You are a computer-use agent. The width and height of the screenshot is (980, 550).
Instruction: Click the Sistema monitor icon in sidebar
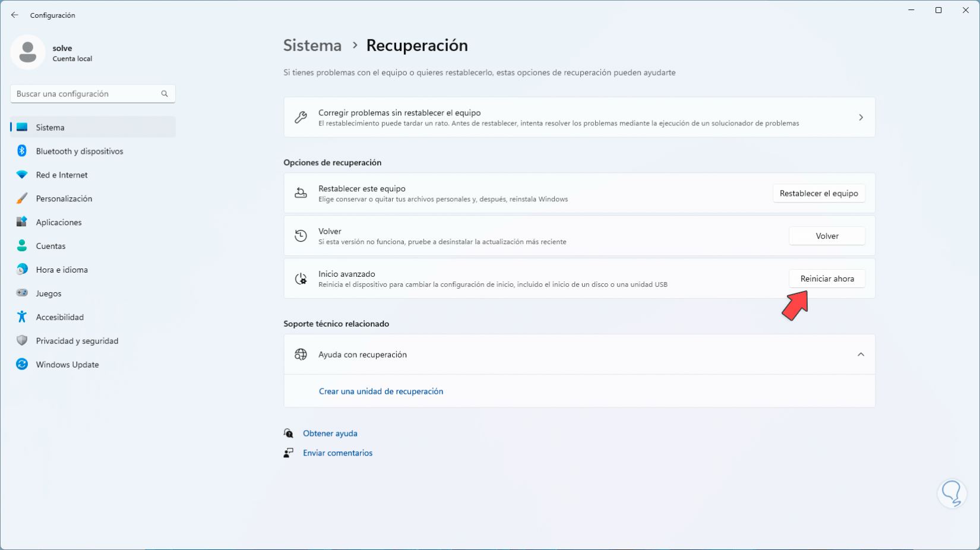(22, 127)
